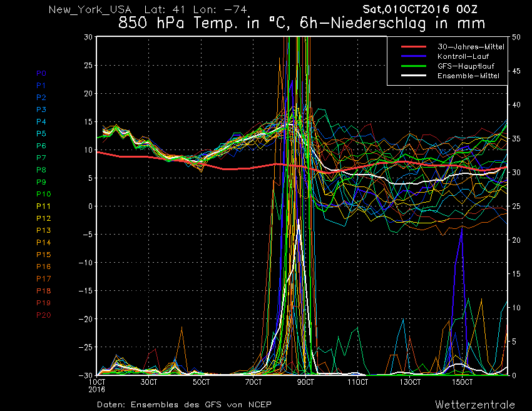Click the 25 value on temperature axis
The height and width of the screenshot is (411, 532).
pyautogui.click(x=88, y=65)
